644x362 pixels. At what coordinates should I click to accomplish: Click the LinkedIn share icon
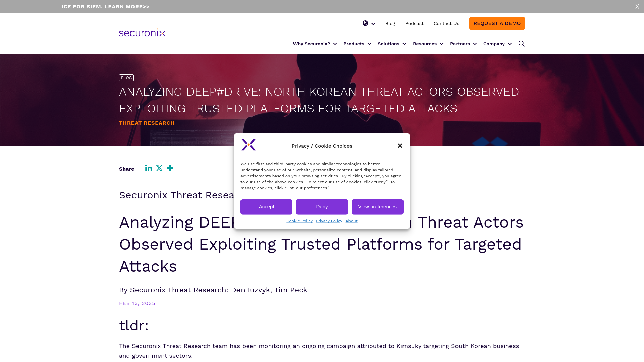click(x=148, y=168)
